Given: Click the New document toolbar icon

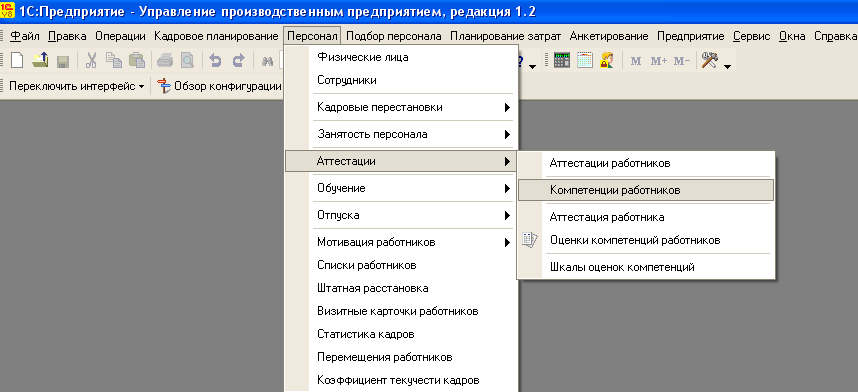Looking at the screenshot, I should click(17, 60).
